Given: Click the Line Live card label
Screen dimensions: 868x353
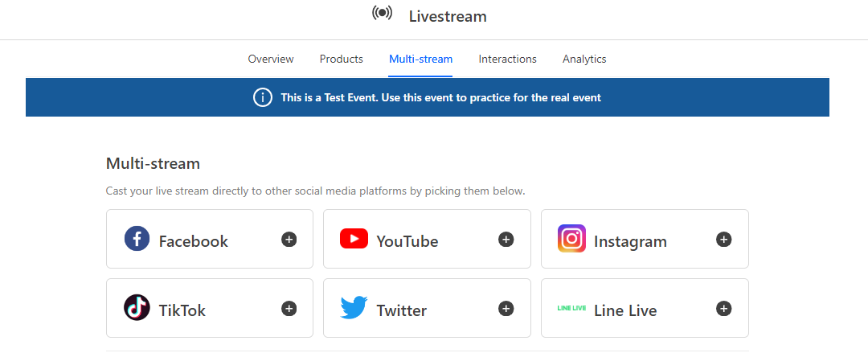Looking at the screenshot, I should point(625,310).
